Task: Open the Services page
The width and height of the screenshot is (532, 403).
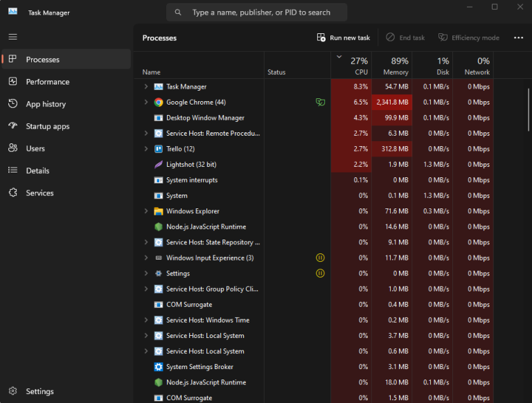Action: tap(39, 193)
